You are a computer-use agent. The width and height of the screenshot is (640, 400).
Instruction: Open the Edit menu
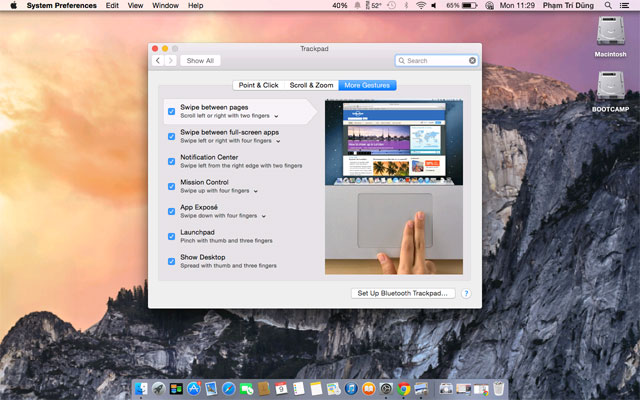112,5
